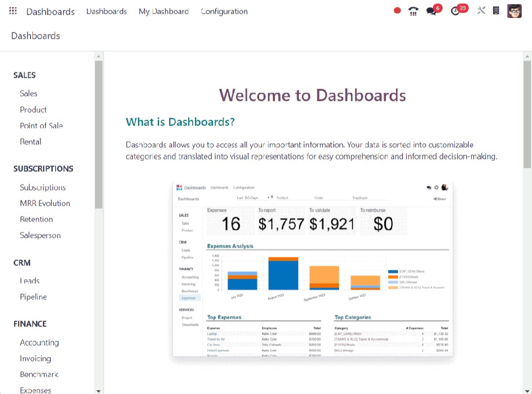Select the Rental dashboard
The width and height of the screenshot is (532, 394).
31,141
